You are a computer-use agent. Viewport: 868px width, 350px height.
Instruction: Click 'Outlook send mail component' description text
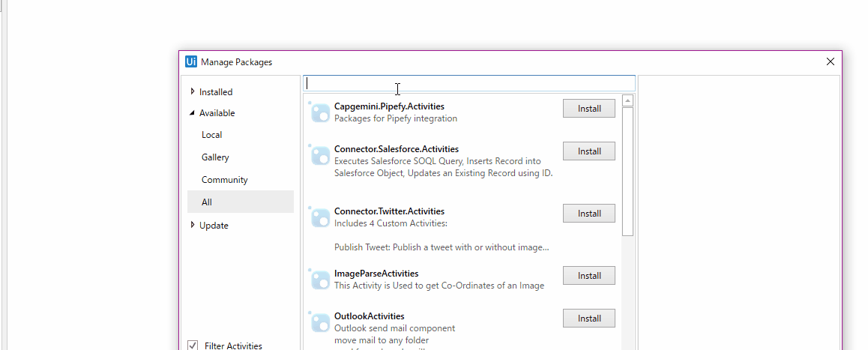(395, 328)
